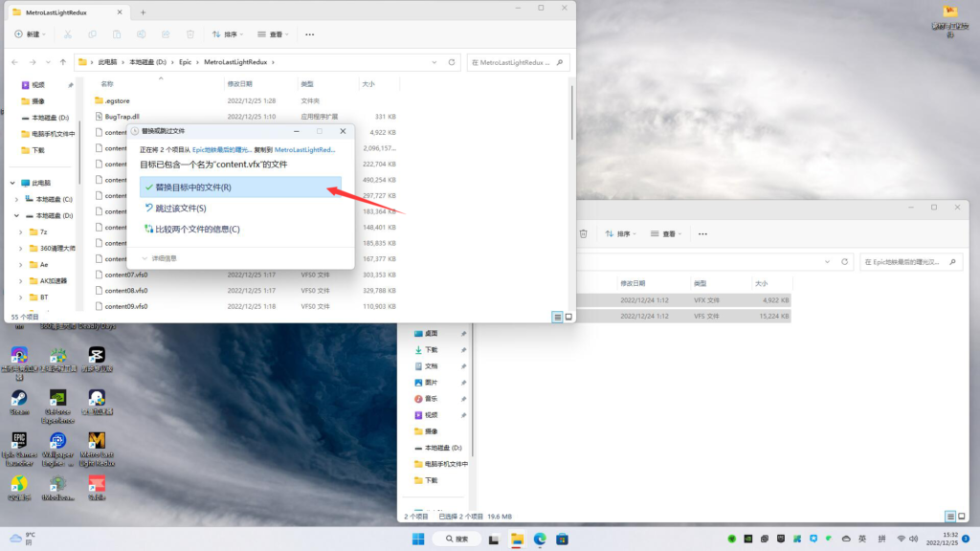Click the Delete trash icon in MetroLastLightRedux window

190,34
